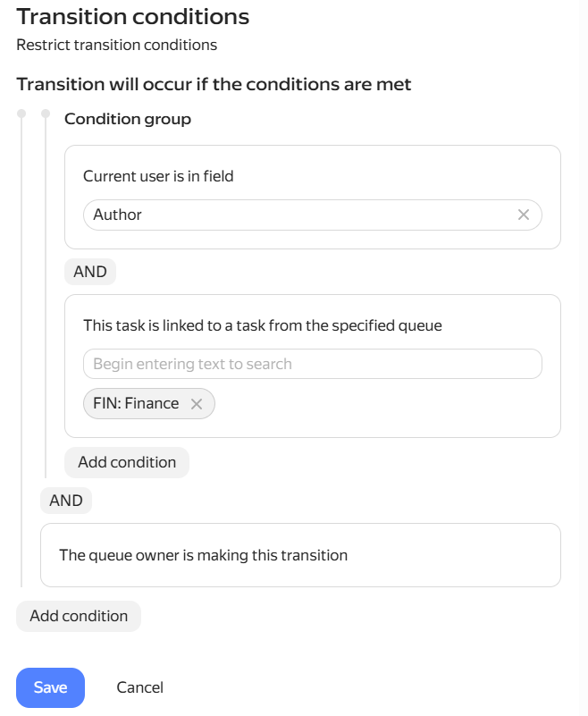Click the Transition conditions title
588x716 pixels.
(x=133, y=17)
